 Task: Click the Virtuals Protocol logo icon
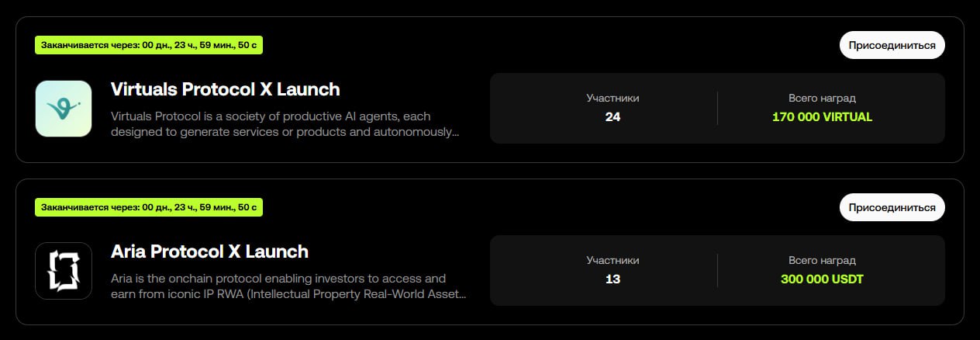[64, 109]
